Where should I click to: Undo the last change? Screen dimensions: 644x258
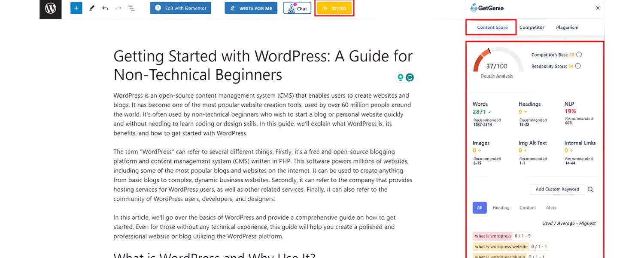[104, 8]
